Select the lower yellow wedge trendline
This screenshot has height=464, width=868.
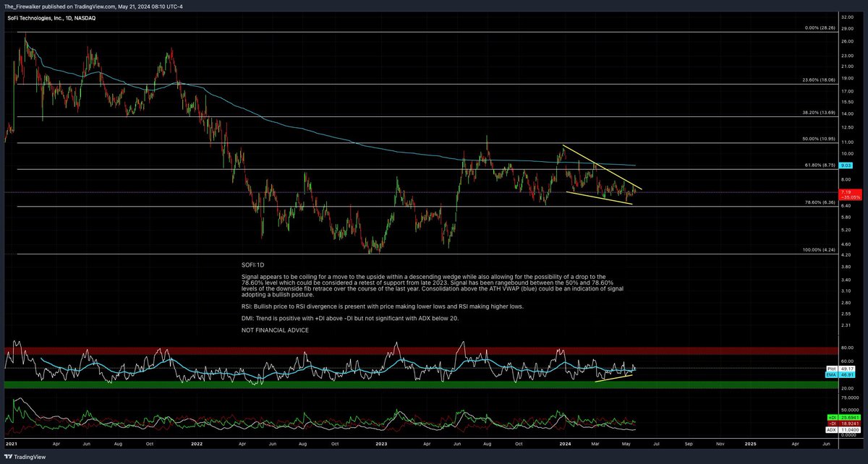[x=599, y=197]
